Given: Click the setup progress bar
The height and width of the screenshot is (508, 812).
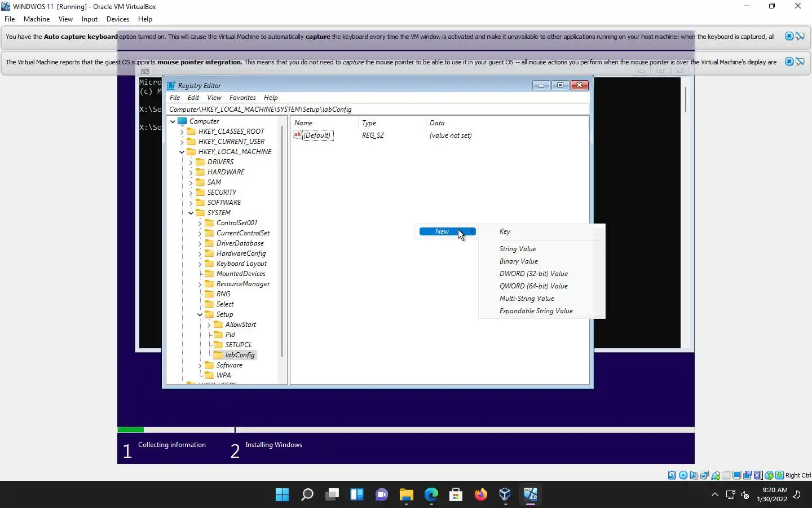Looking at the screenshot, I should tap(405, 430).
